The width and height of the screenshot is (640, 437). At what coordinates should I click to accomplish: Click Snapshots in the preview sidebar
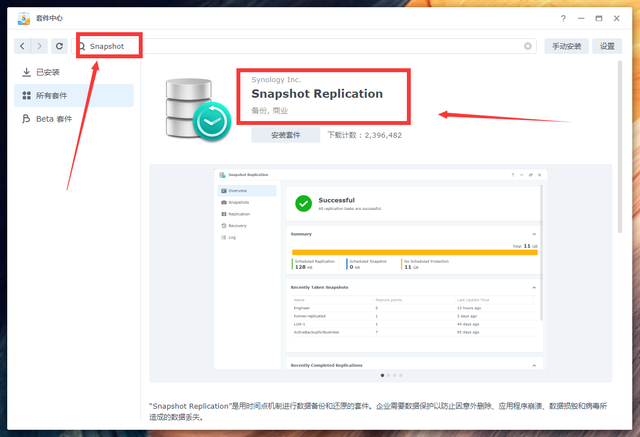247,202
